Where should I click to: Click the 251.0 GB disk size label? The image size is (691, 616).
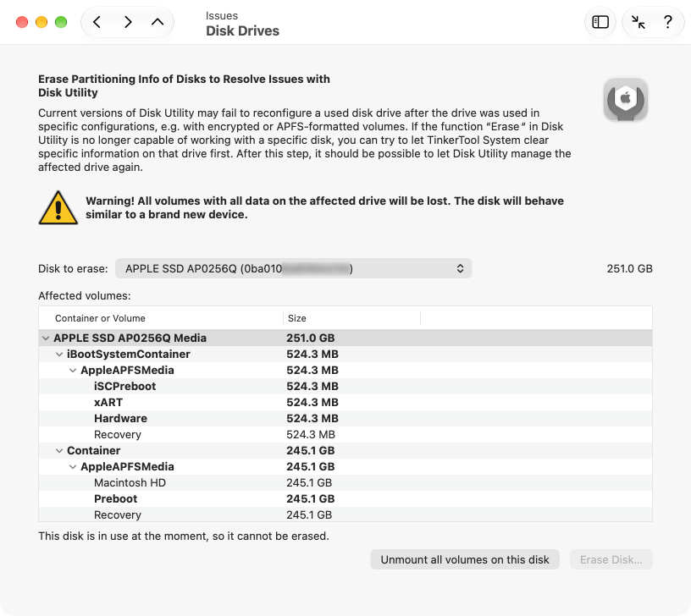click(629, 268)
